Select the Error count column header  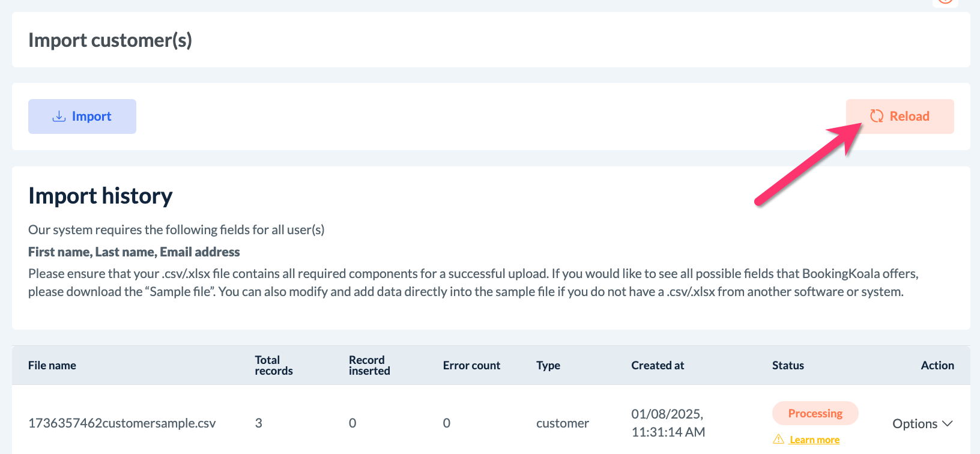(x=471, y=365)
